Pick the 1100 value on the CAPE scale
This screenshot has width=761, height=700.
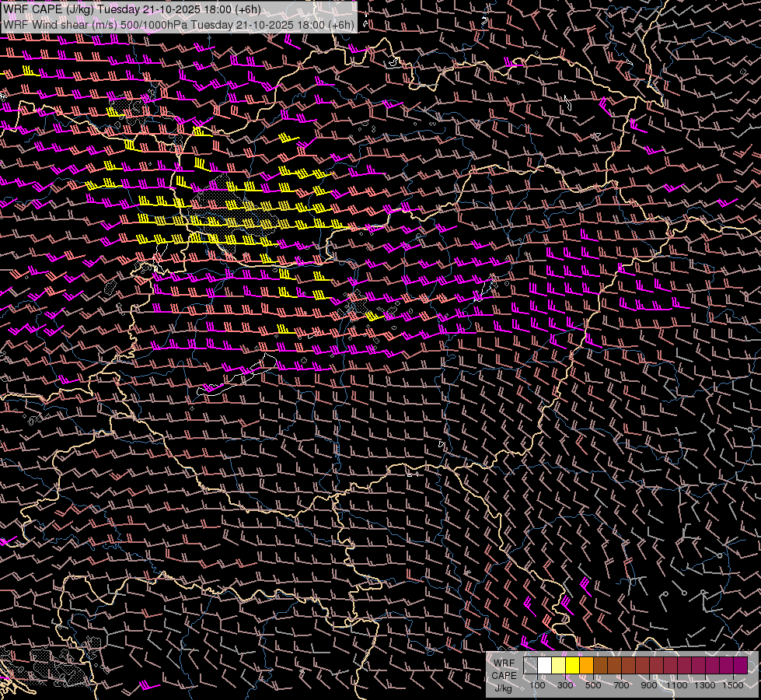pyautogui.click(x=677, y=685)
